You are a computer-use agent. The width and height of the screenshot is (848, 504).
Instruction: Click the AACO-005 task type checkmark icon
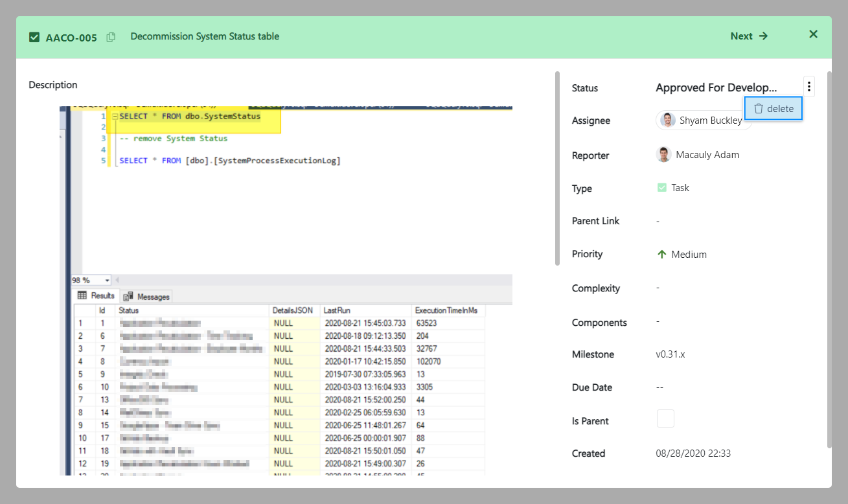pos(34,38)
